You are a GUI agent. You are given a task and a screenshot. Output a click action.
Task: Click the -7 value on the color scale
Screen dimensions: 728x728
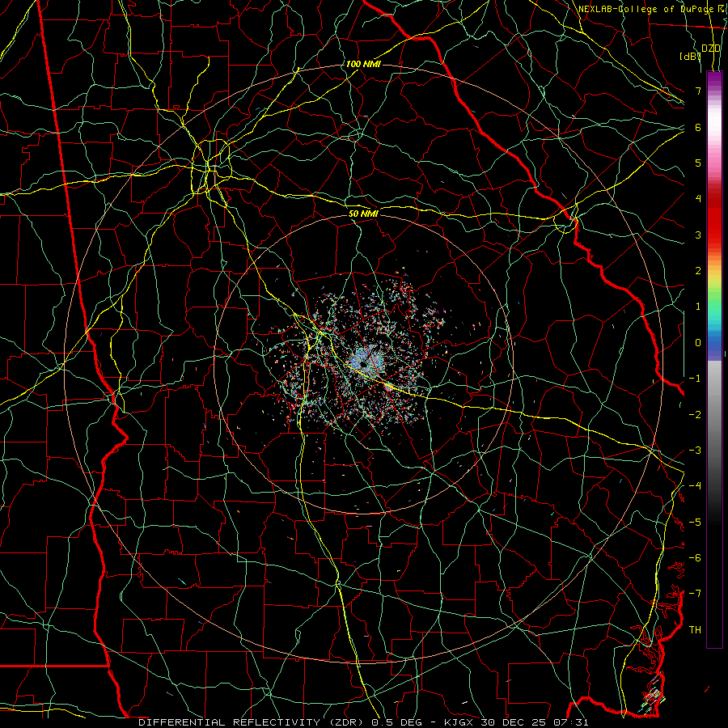click(x=695, y=594)
